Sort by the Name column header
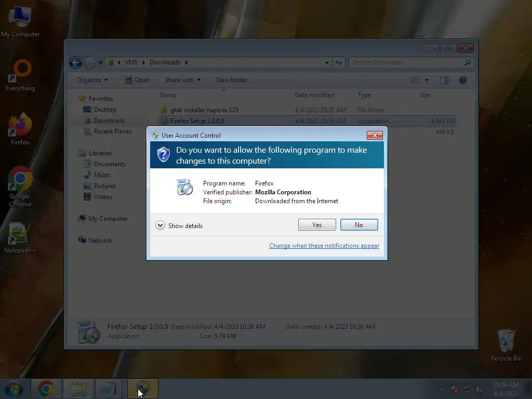Screen dimensions: 532x399 224,95
